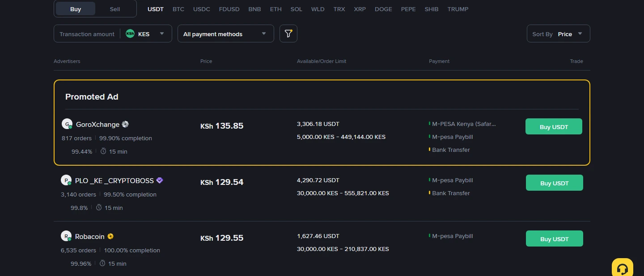Screen dimensions: 644x276
Task: Select the WLD crypto tab
Action: point(318,9)
